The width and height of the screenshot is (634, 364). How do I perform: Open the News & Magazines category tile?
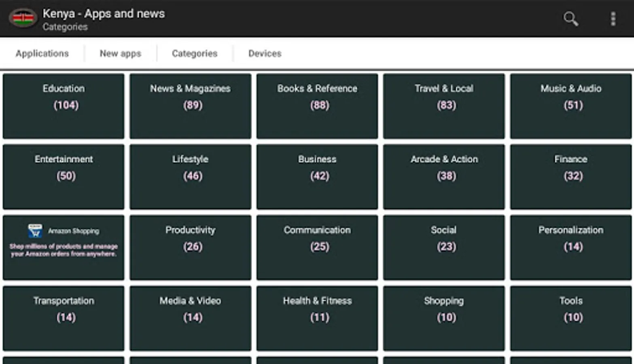tap(190, 106)
